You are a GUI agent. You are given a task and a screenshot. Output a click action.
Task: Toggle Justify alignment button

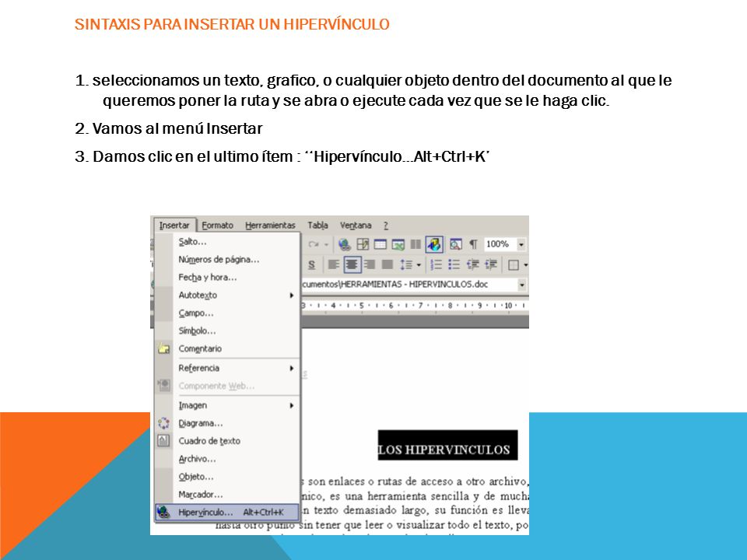(388, 264)
